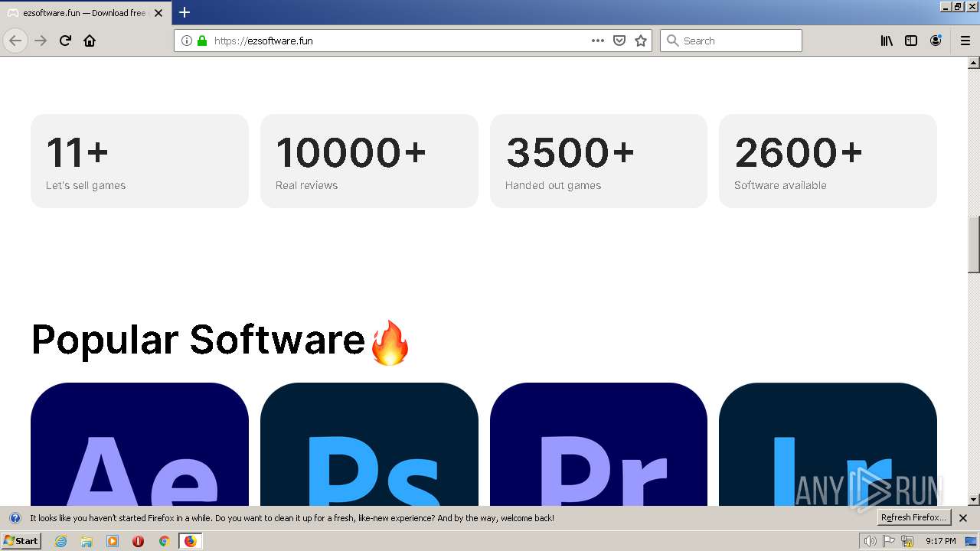Click the green padlock security icon

(x=202, y=41)
